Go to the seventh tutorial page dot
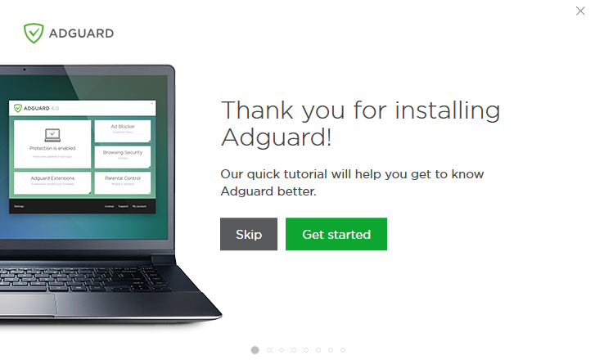Image resolution: width=595 pixels, height=364 pixels. coord(331,350)
